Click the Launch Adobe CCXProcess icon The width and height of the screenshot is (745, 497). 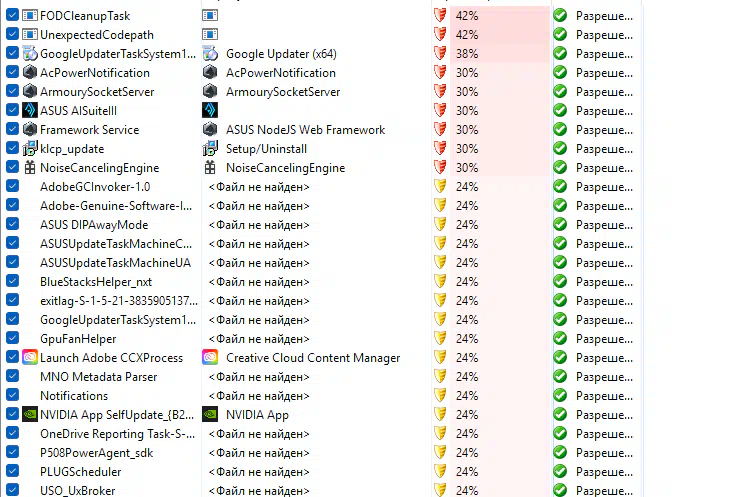29,357
